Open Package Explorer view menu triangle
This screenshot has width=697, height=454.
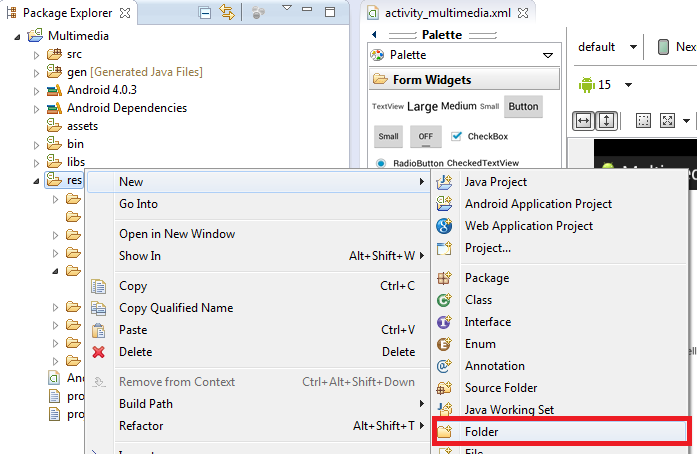coord(287,8)
